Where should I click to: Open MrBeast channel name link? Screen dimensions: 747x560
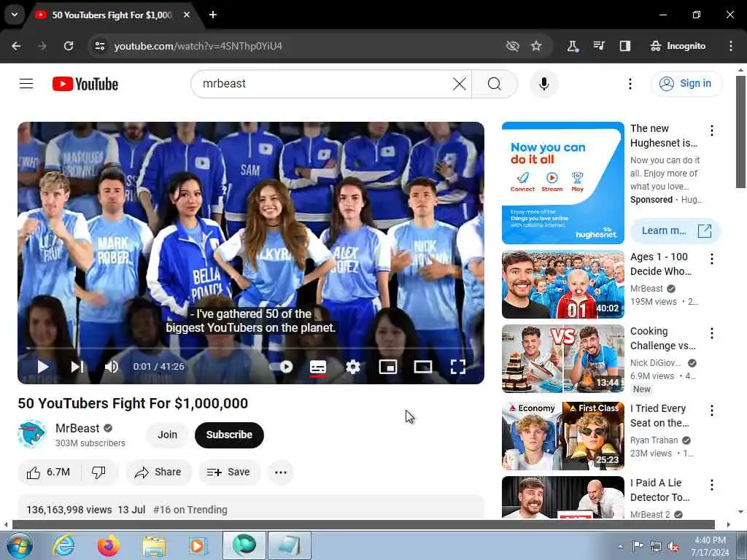coord(77,428)
